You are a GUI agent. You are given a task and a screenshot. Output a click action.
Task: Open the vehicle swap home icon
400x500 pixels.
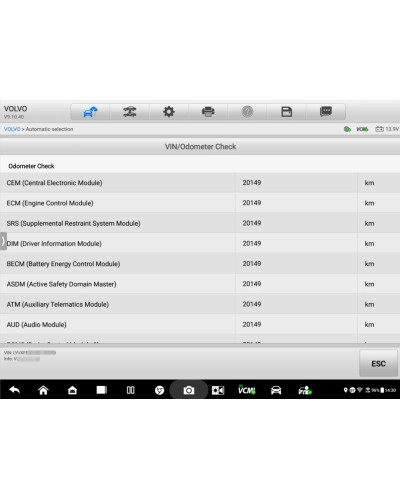(x=90, y=112)
